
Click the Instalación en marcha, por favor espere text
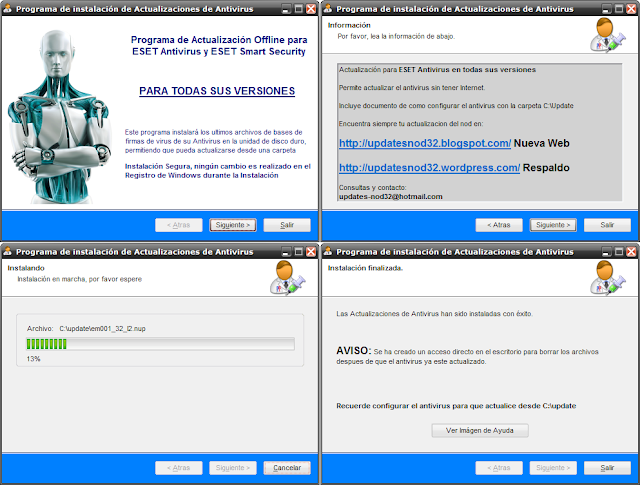tap(80, 279)
